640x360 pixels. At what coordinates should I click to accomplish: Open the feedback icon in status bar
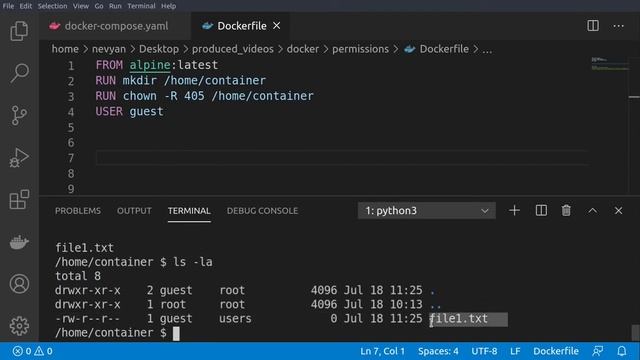(x=598, y=351)
